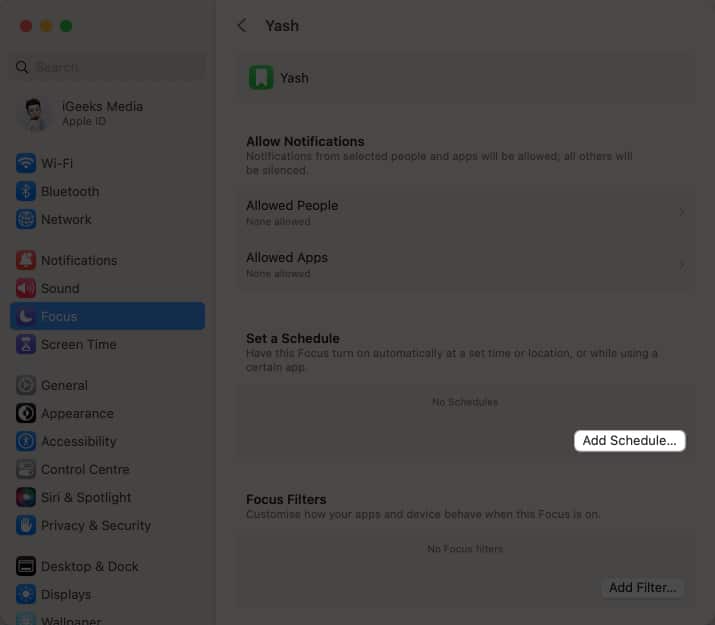Click the Privacy & Security hand icon

(x=26, y=525)
